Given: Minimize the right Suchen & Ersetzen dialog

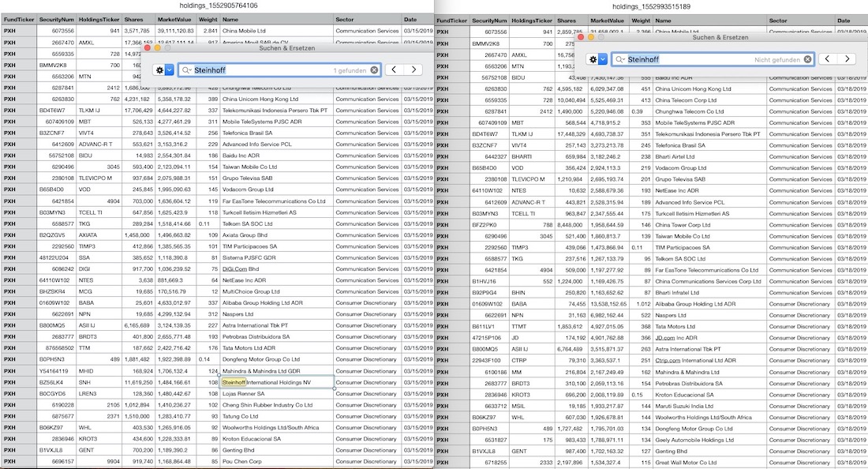Looking at the screenshot, I should click(x=591, y=37).
